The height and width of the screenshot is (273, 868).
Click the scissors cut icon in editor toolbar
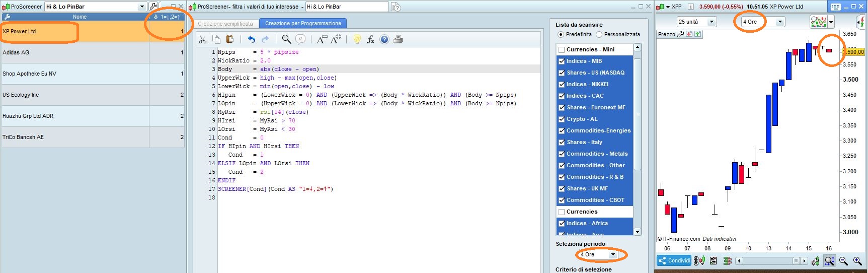203,39
